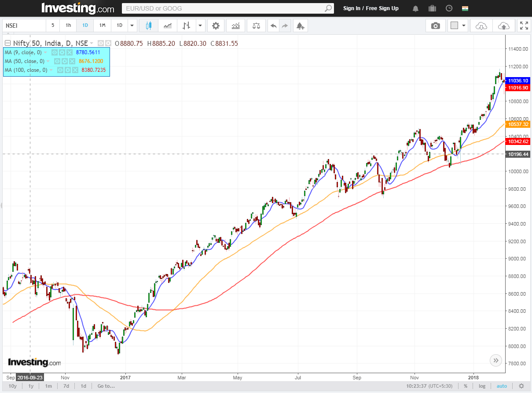Open the Indicators panel

click(x=235, y=26)
